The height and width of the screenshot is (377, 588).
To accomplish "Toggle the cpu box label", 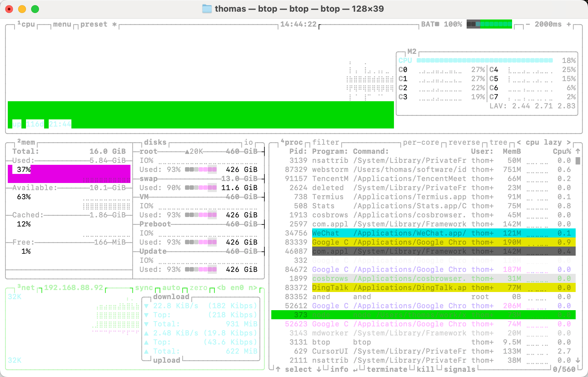I will [26, 24].
